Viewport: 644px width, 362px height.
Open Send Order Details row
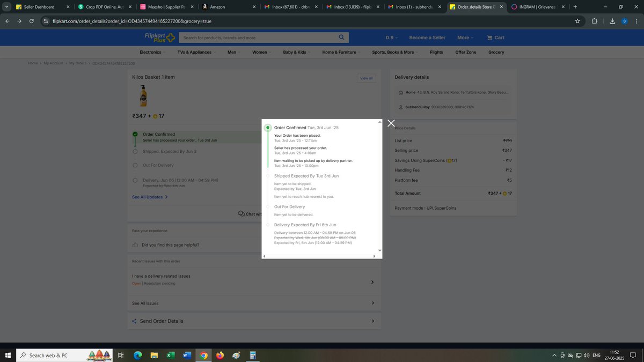(x=254, y=321)
